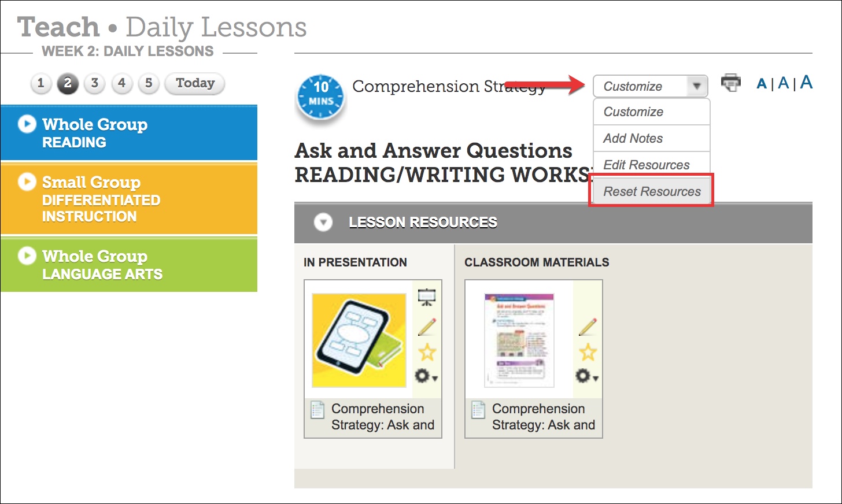Click the presentation screen icon on first resource
The image size is (842, 504).
pos(427,297)
